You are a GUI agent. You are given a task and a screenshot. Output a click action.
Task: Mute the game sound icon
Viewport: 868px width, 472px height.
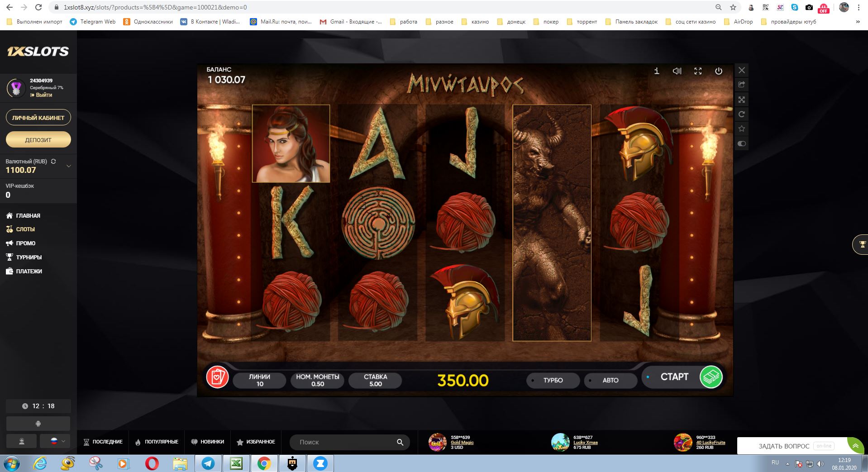pos(677,71)
